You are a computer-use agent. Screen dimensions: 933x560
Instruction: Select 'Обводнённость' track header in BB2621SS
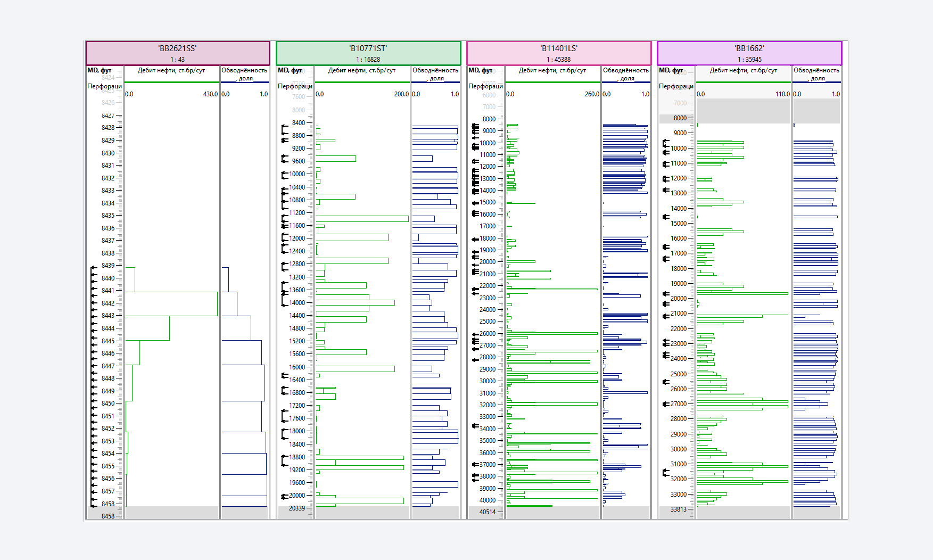(x=244, y=74)
